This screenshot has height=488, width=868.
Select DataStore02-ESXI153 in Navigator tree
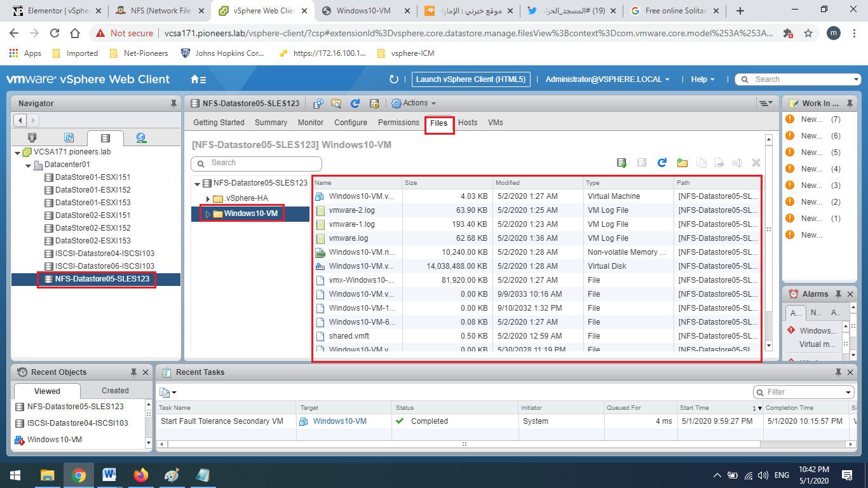tap(93, 241)
